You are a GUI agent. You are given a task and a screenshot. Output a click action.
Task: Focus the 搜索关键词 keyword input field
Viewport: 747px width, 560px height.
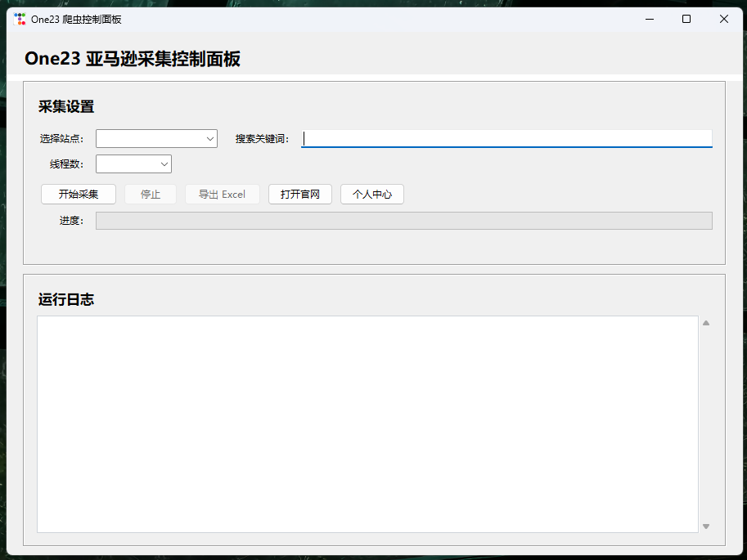point(507,139)
